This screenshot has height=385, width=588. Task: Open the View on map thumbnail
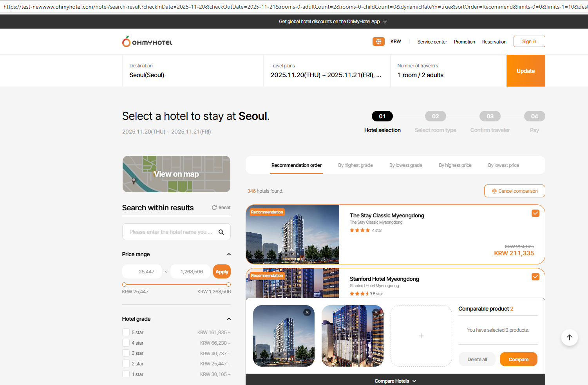click(x=176, y=174)
